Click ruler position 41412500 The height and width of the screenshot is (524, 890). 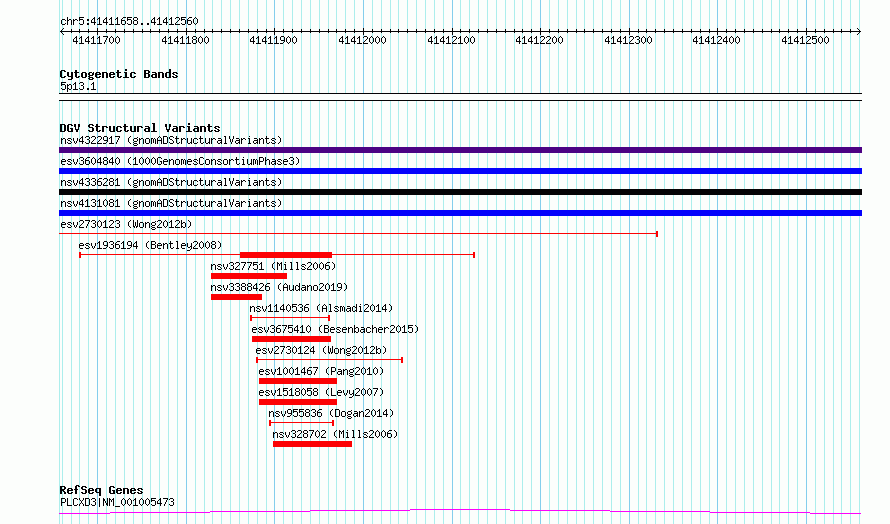point(805,40)
